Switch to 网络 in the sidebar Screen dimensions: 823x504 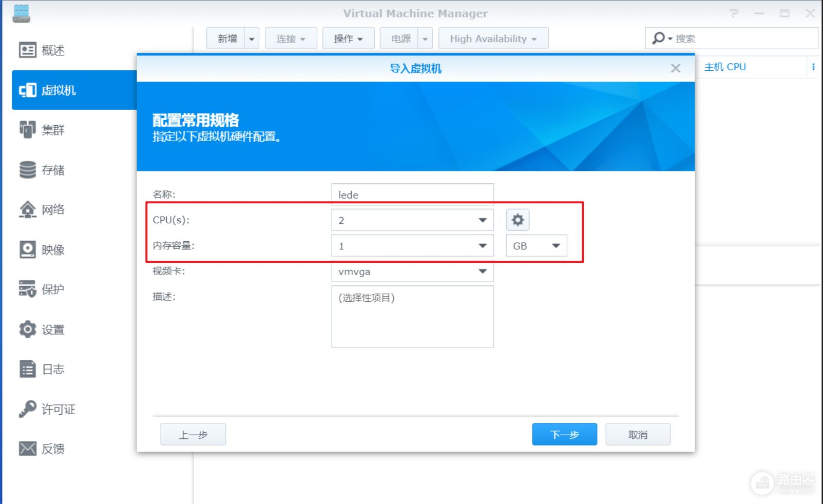53,209
